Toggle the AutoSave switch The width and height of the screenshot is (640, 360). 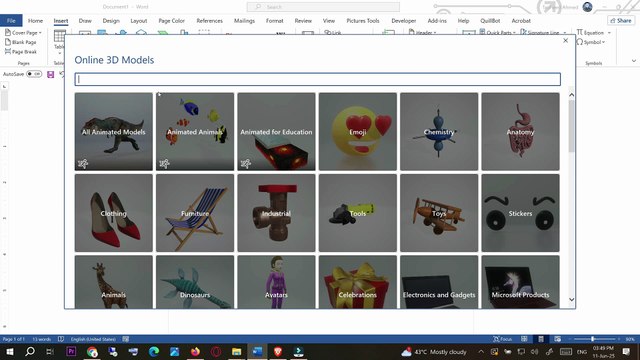34,74
